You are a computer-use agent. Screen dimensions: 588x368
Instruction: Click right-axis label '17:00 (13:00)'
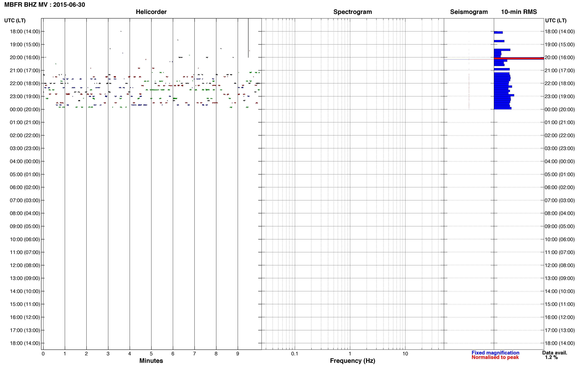(x=560, y=330)
